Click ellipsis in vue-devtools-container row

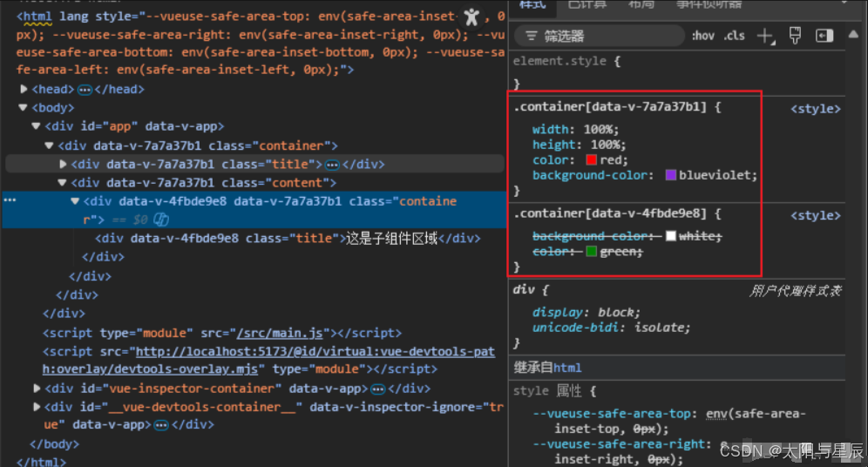161,425
